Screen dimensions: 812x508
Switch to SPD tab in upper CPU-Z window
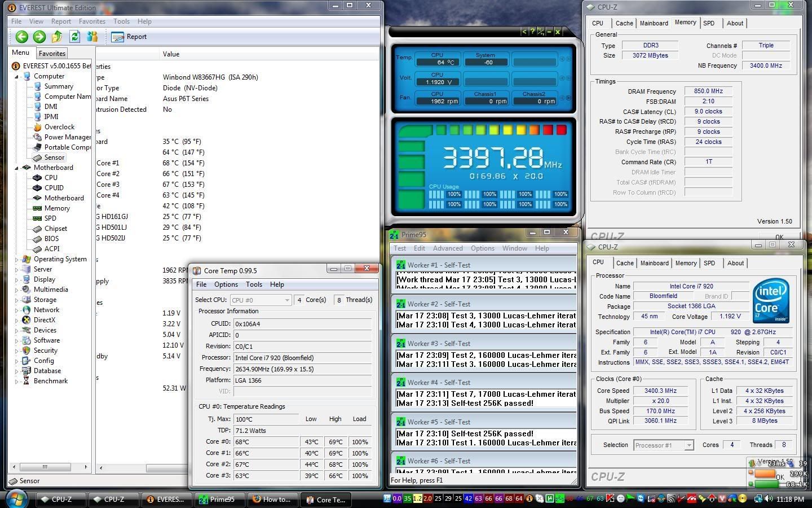709,23
